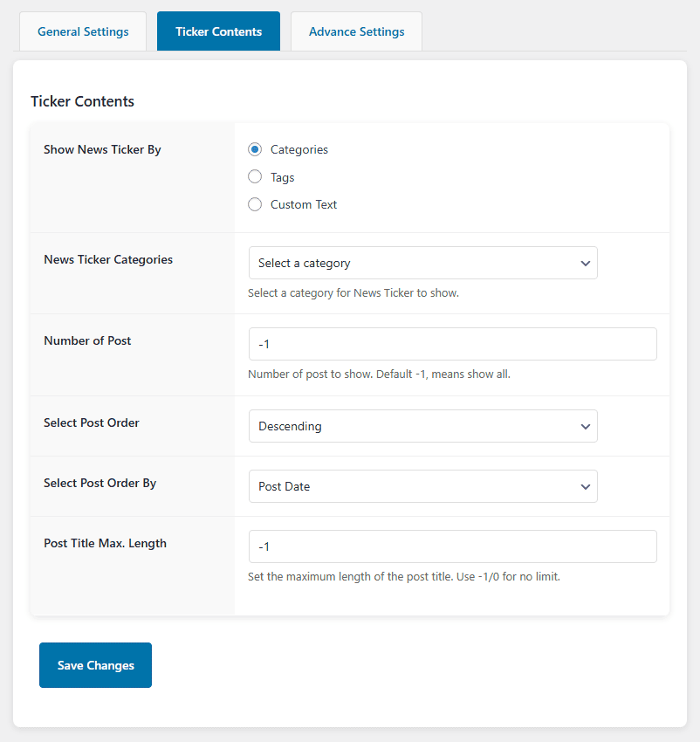This screenshot has height=742, width=700.
Task: Select the Ticker Contents tab
Action: click(218, 31)
